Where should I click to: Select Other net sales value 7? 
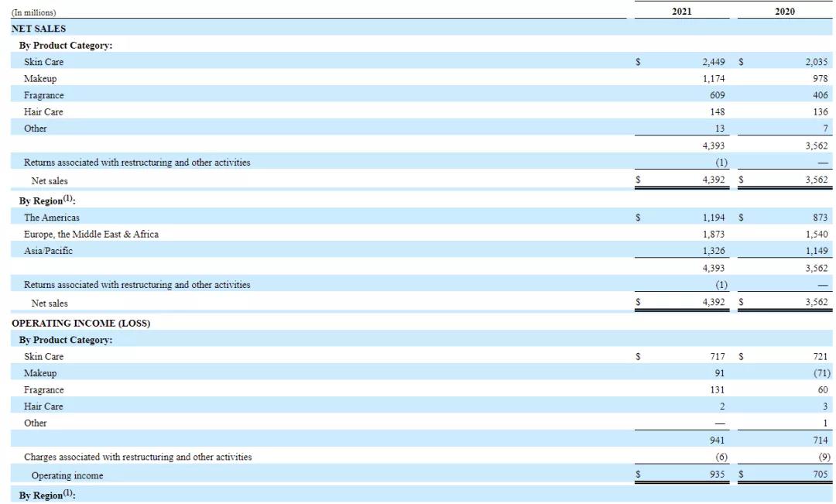825,129
